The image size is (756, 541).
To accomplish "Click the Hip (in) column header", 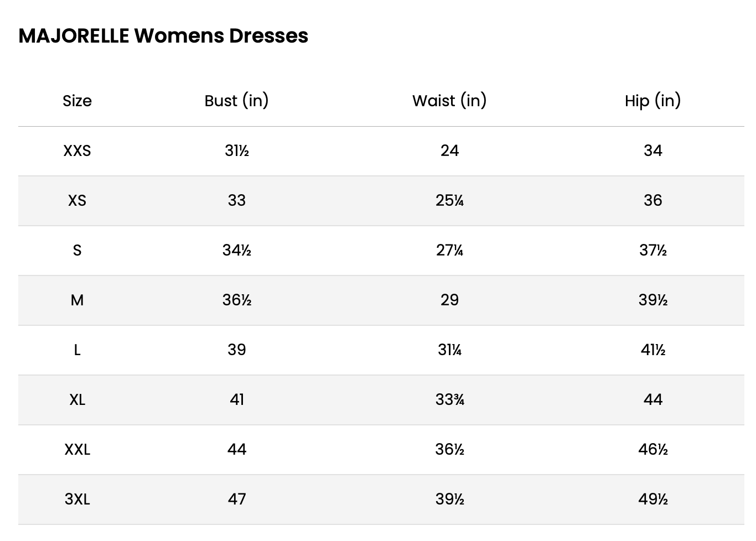I will (653, 101).
